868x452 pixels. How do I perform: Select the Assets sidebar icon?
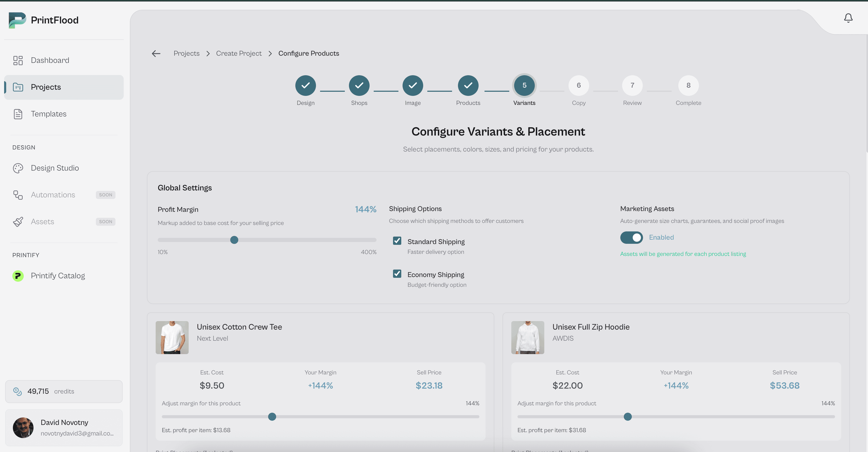tap(18, 222)
